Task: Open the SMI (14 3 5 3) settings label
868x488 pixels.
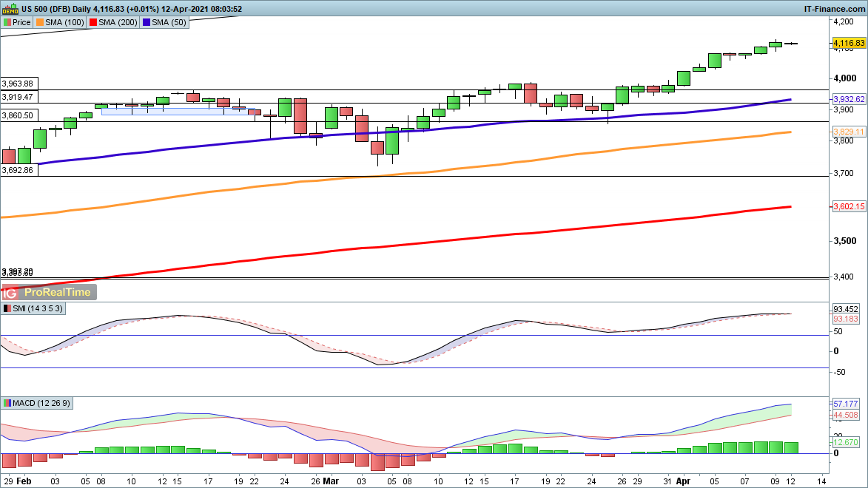Action: point(38,308)
